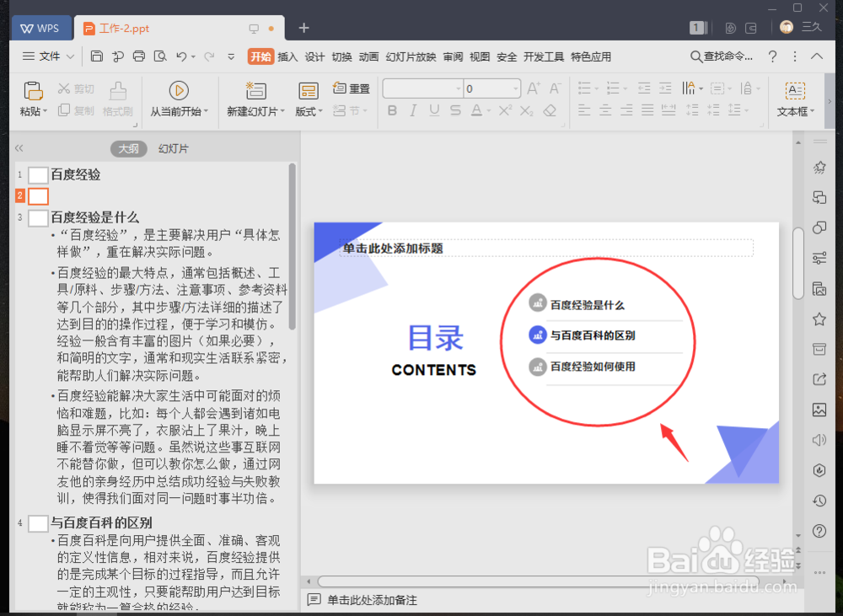The width and height of the screenshot is (843, 616).
Task: Open the Slide Show (幻灯片放映) tab
Action: tap(411, 57)
